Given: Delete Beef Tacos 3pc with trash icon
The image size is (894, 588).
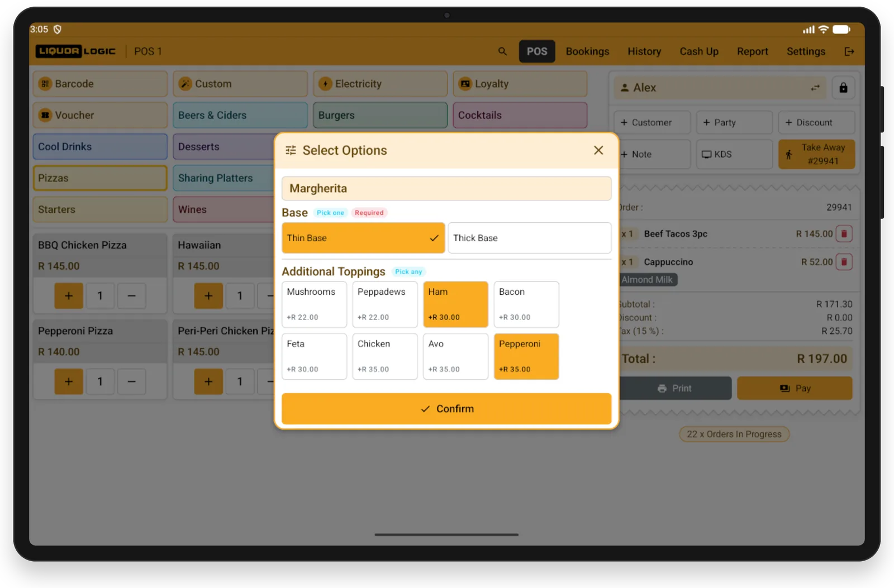Looking at the screenshot, I should (844, 233).
